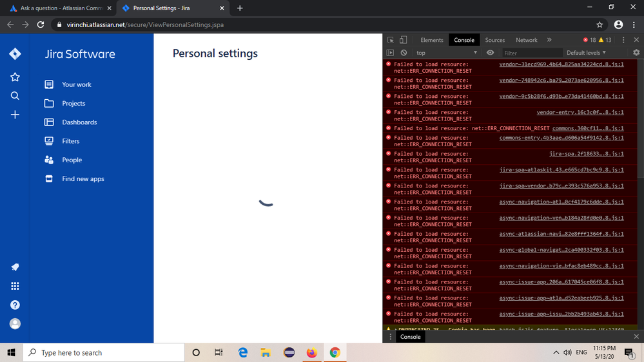Open the notifications icon in Jira sidebar
644x362 pixels.
point(15,267)
